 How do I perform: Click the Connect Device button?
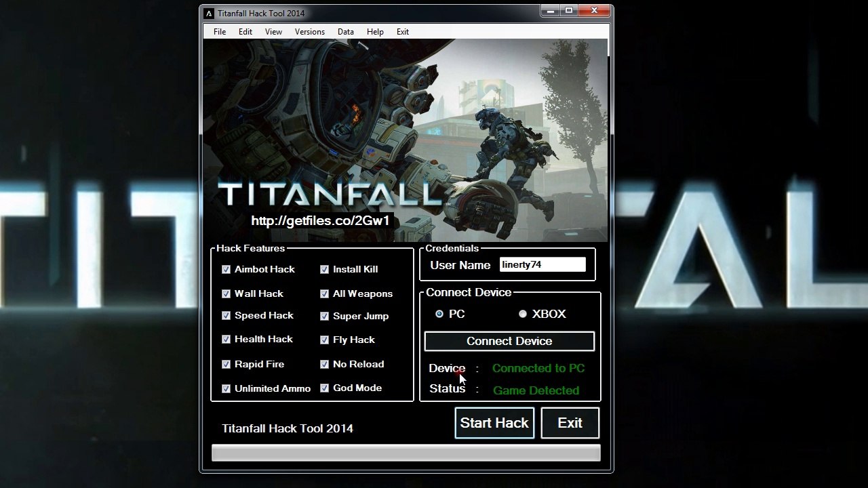click(x=509, y=341)
